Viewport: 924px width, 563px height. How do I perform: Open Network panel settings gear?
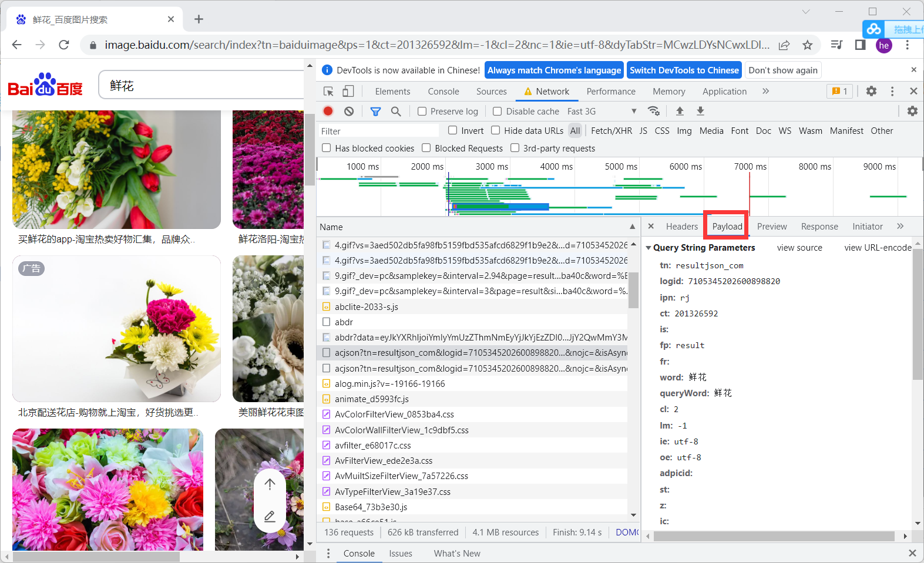(912, 111)
